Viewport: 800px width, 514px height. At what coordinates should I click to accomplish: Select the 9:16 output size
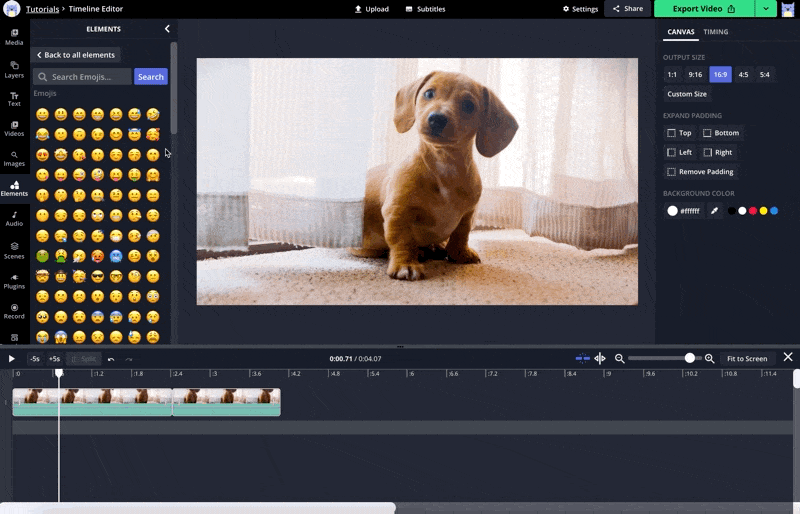(x=695, y=75)
